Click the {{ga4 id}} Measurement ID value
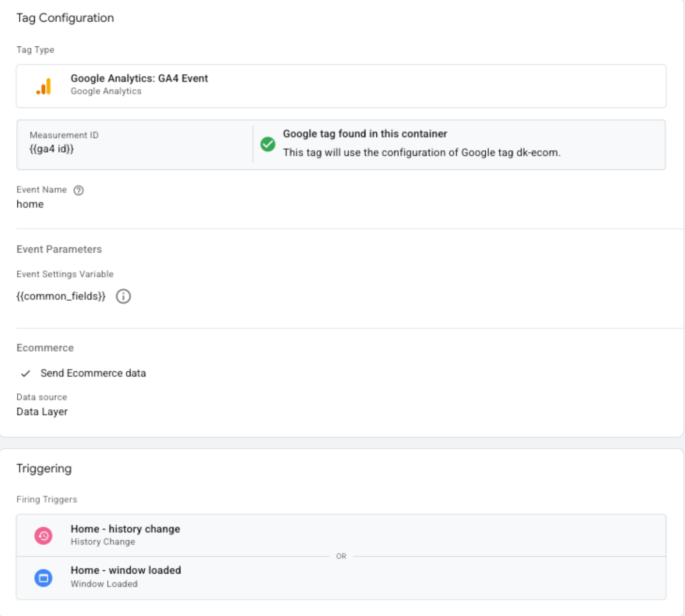Viewport: 685px width, 616px height. click(52, 149)
